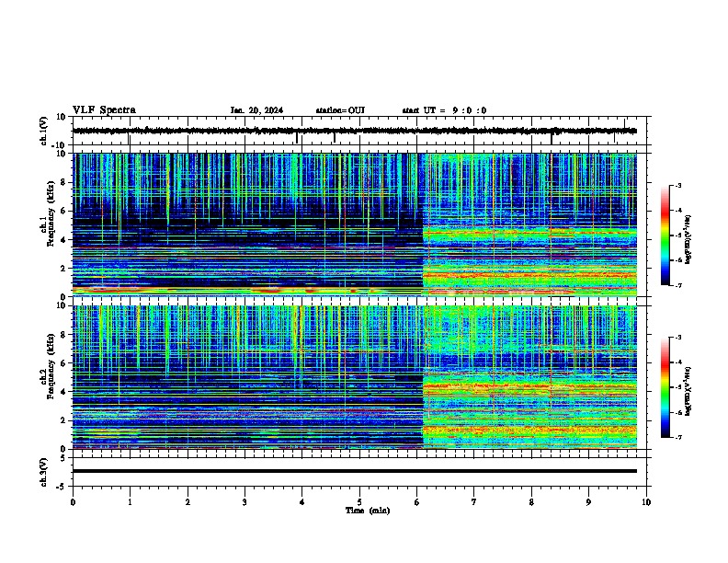The image size is (728, 563).
Task: Click the noise onset edge in ch.1 spectrogram
Action: click(423, 224)
